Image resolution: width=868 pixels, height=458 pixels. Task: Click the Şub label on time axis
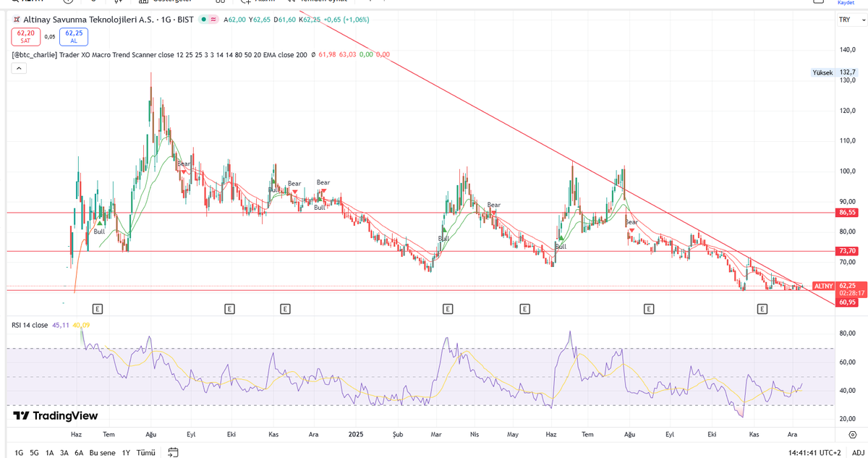(399, 434)
